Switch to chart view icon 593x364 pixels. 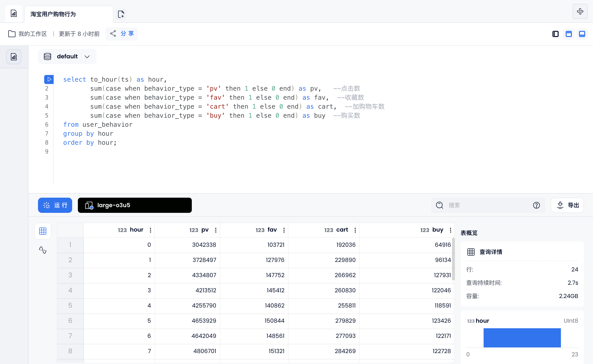point(43,250)
